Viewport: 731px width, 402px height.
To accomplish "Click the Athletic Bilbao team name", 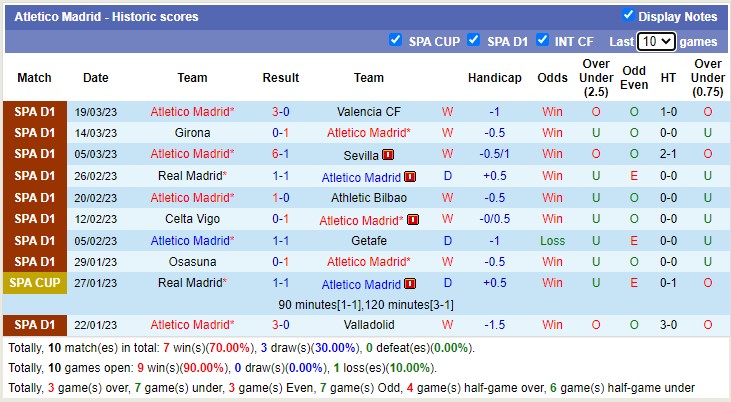I will click(x=368, y=198).
